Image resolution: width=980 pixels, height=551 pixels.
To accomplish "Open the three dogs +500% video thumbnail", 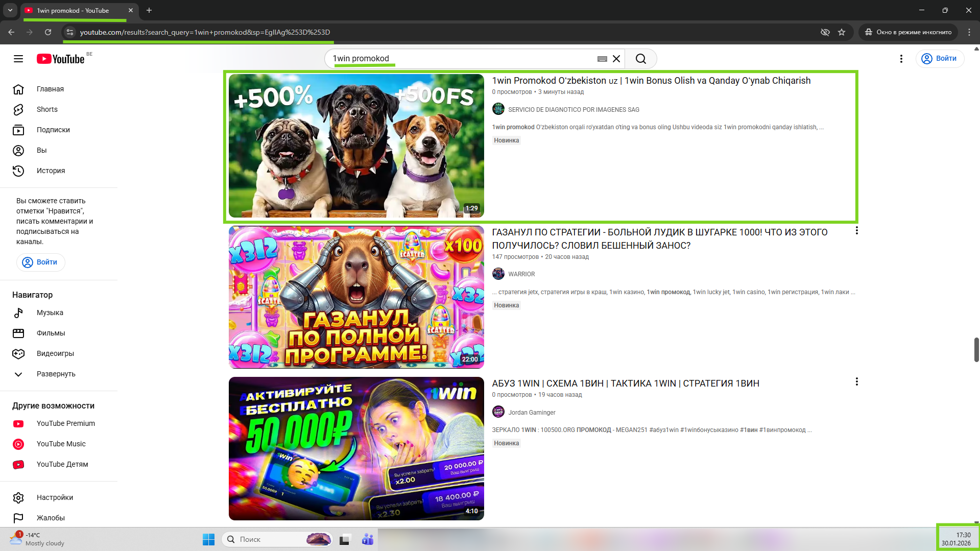I will pos(356,146).
